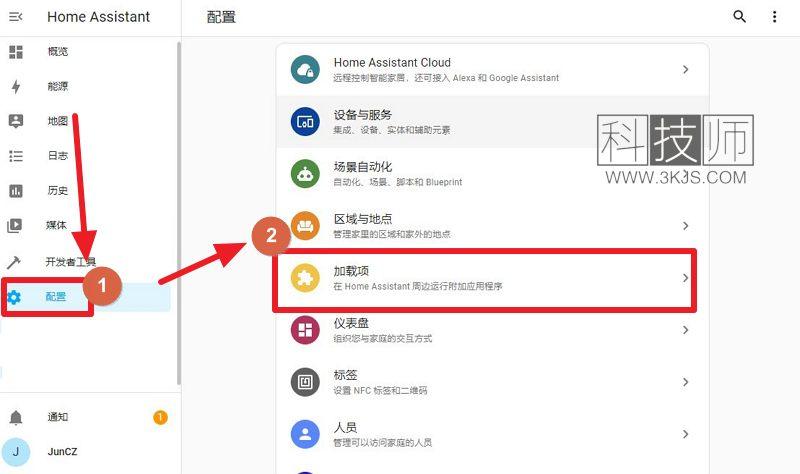This screenshot has height=474, width=800.
Task: Click the 加载项 puzzle piece icon
Action: pos(305,278)
